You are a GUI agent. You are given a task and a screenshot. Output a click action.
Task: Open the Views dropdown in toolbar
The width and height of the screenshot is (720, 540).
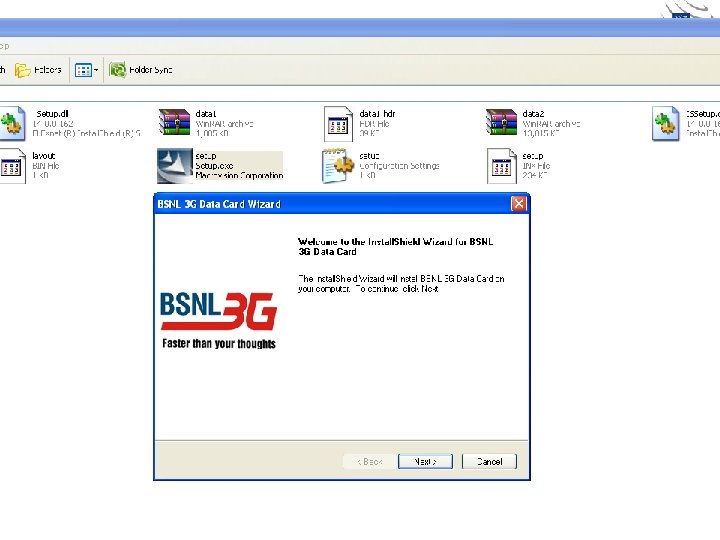click(86, 70)
